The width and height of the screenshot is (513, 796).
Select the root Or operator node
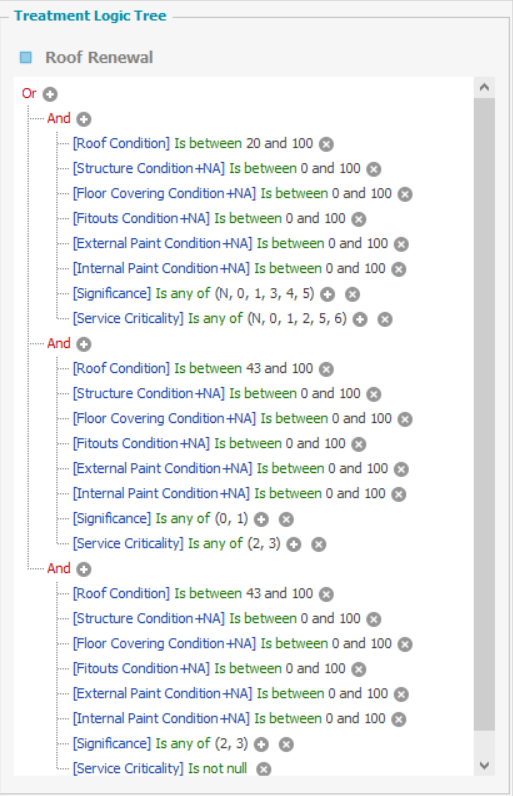point(29,93)
